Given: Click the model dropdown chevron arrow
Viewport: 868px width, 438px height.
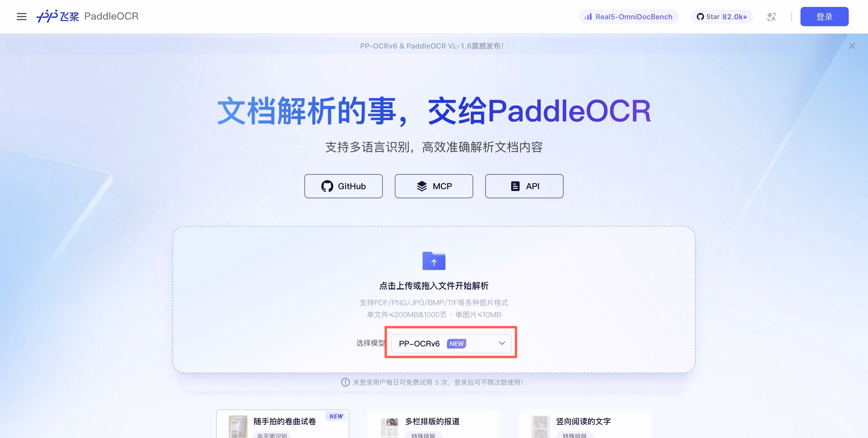Looking at the screenshot, I should pos(502,343).
